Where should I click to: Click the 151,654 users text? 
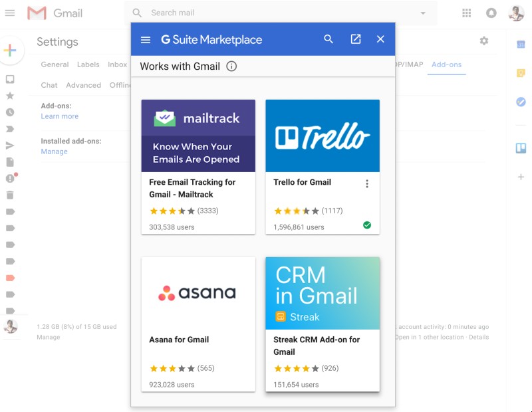tap(296, 385)
